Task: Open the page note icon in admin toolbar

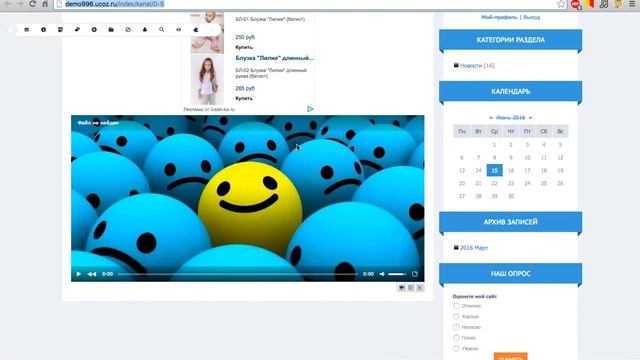Action: (x=60, y=30)
